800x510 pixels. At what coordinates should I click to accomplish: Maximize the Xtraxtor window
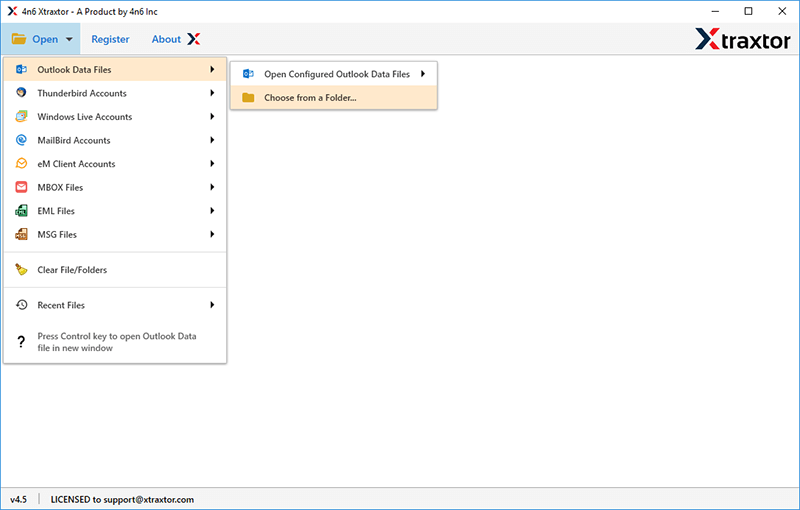pyautogui.click(x=748, y=11)
